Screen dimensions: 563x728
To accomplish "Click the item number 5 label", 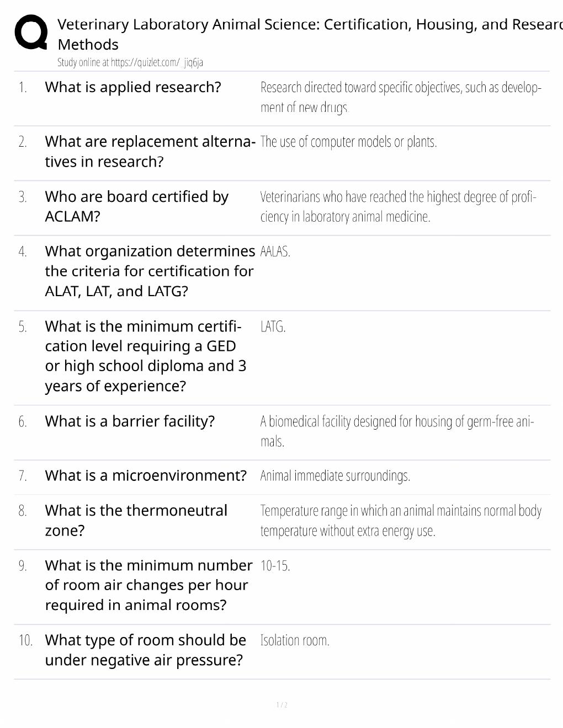I will (x=23, y=327).
